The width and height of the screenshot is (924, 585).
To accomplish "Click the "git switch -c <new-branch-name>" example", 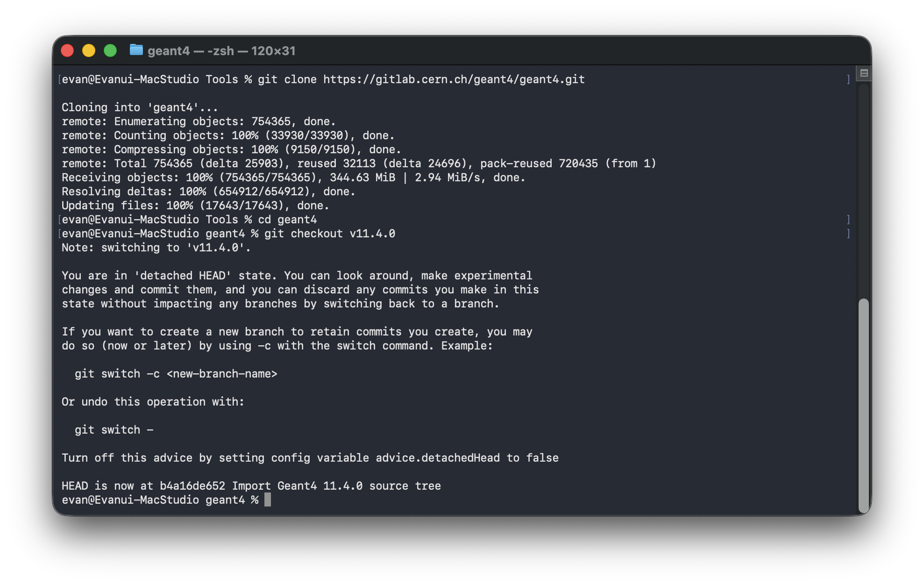I will [x=176, y=374].
